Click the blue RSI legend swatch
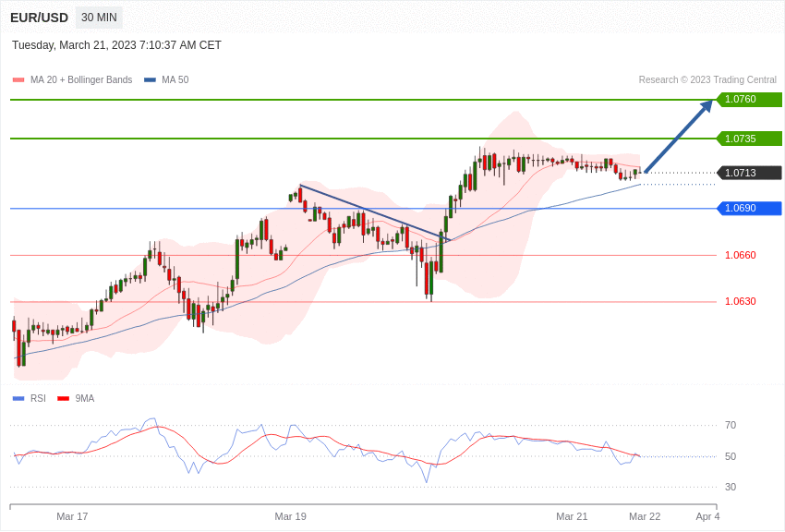The width and height of the screenshot is (785, 532). (18, 399)
